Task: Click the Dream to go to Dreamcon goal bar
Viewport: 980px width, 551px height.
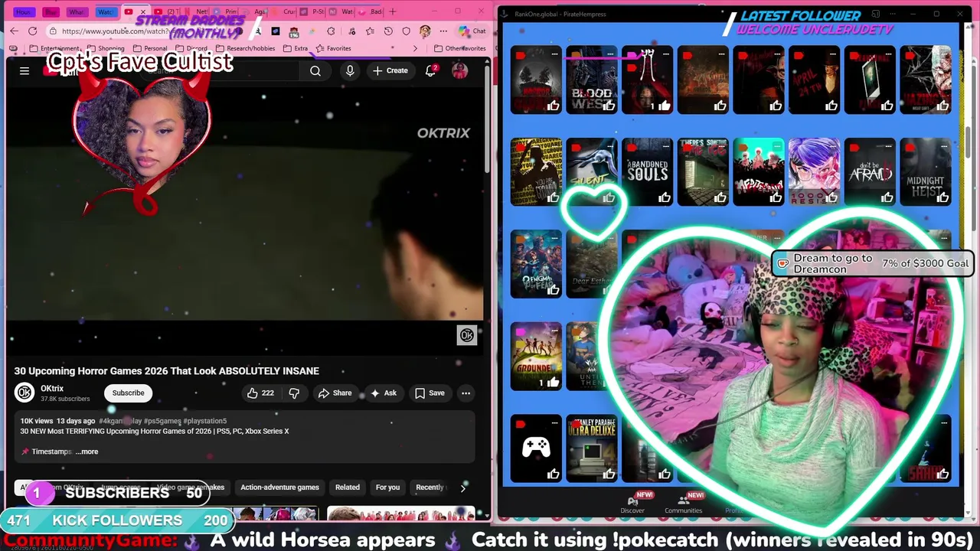Action: [x=873, y=263]
